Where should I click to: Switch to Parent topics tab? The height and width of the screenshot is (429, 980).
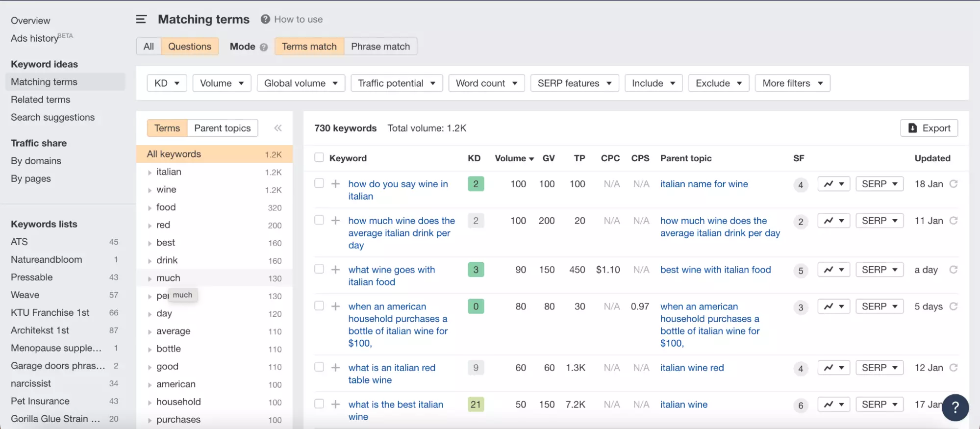[223, 128]
